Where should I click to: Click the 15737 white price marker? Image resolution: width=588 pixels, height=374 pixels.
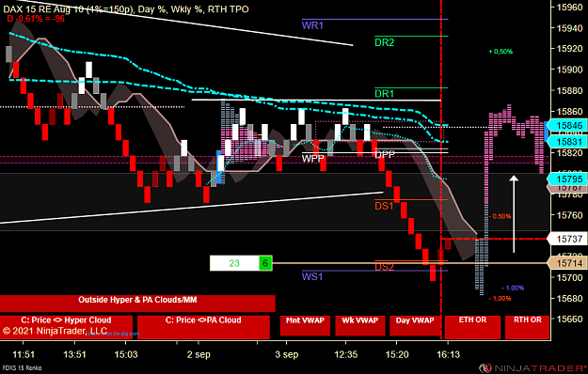(566, 239)
